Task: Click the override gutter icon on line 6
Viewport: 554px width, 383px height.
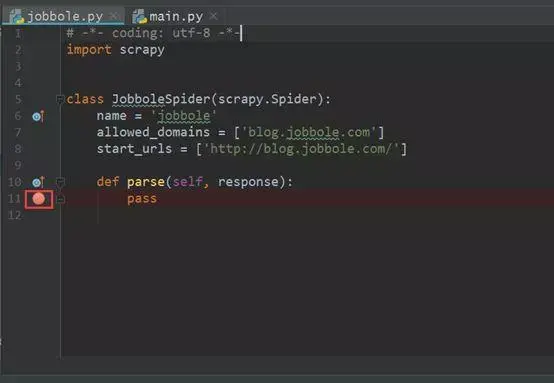Action: [38, 116]
